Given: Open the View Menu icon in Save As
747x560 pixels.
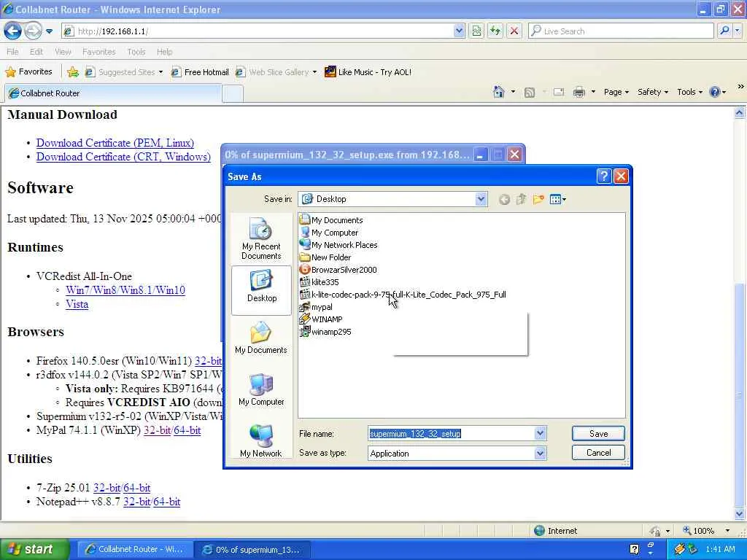Looking at the screenshot, I should tap(557, 200).
